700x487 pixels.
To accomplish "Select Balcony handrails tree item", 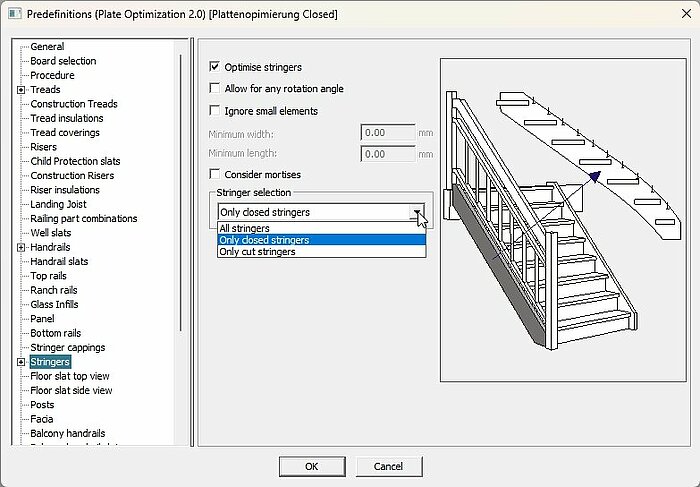I will point(67,433).
